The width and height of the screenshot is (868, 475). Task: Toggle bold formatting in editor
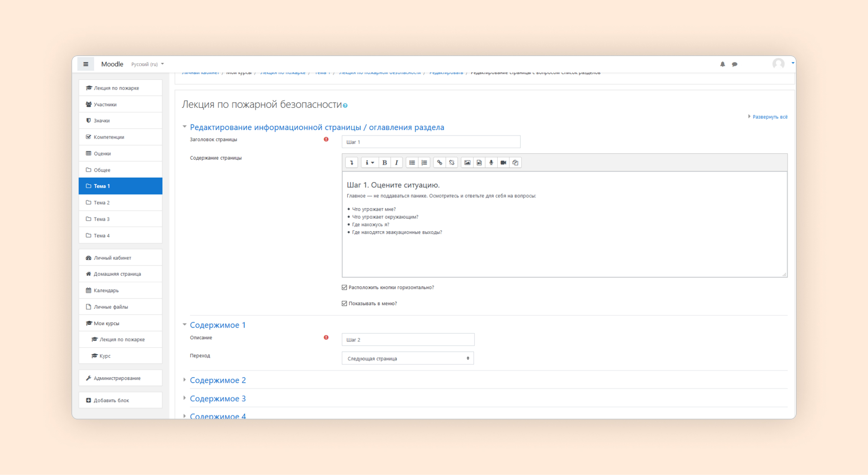pos(384,162)
